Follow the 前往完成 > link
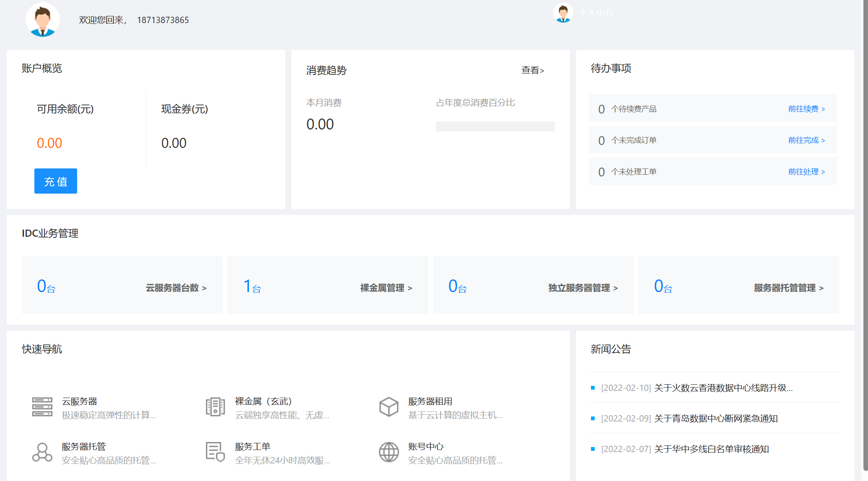The height and width of the screenshot is (481, 868). point(806,140)
